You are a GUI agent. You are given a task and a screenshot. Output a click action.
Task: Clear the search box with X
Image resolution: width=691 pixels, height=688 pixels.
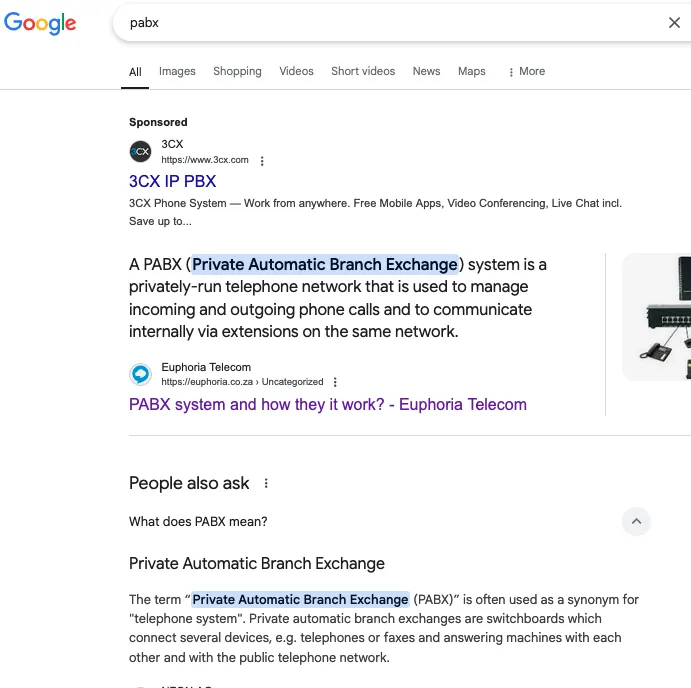coord(674,23)
